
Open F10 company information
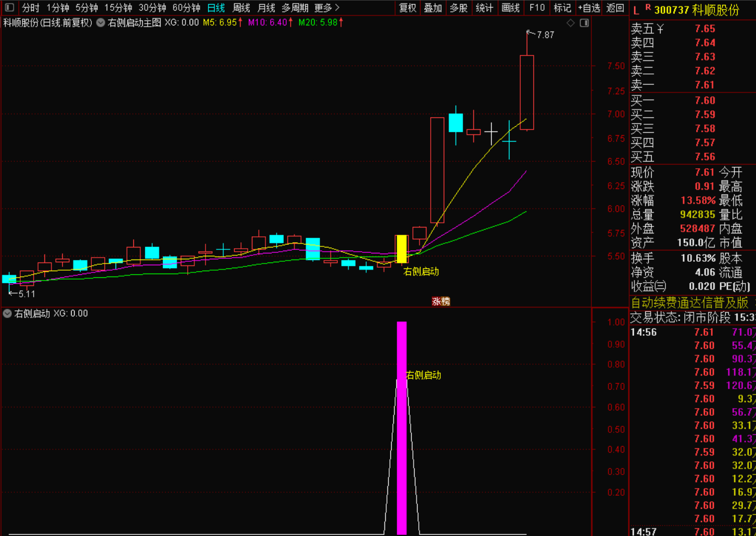click(x=537, y=8)
